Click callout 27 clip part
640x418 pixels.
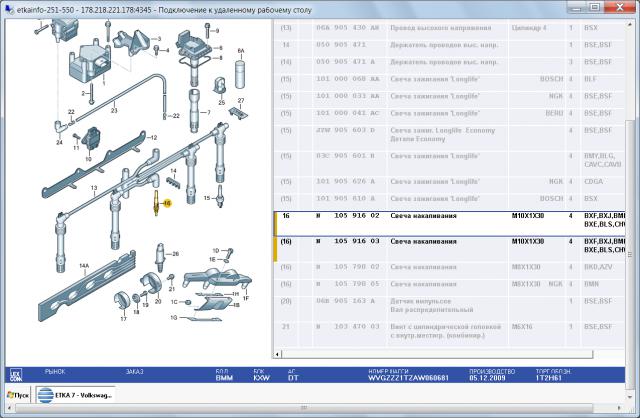coord(241,100)
